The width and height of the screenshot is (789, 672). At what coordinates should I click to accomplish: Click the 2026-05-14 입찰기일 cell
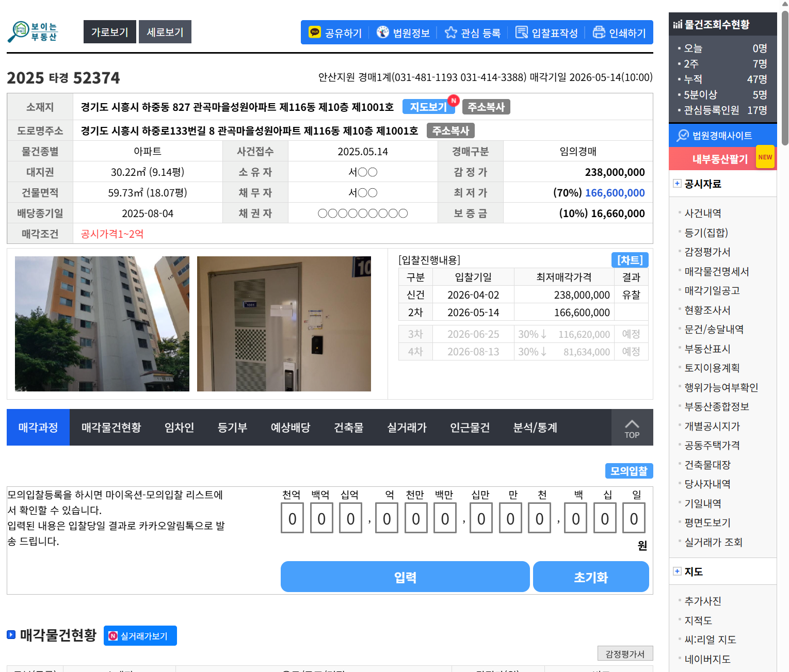click(473, 312)
